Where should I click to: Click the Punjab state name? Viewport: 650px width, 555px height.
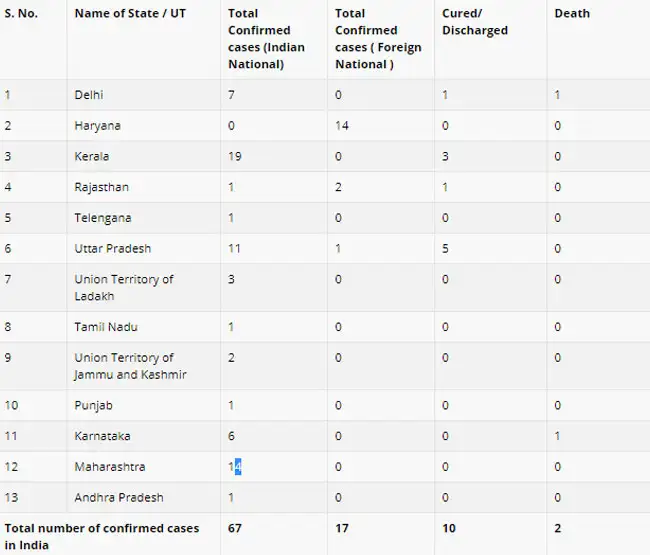pyautogui.click(x=92, y=405)
